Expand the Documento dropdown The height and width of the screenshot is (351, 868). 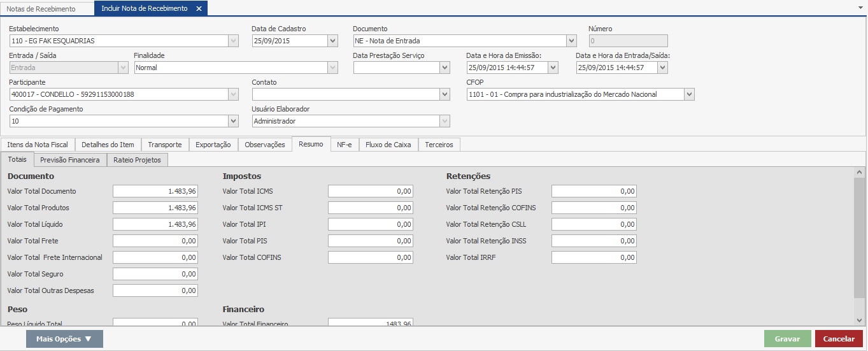click(x=571, y=41)
